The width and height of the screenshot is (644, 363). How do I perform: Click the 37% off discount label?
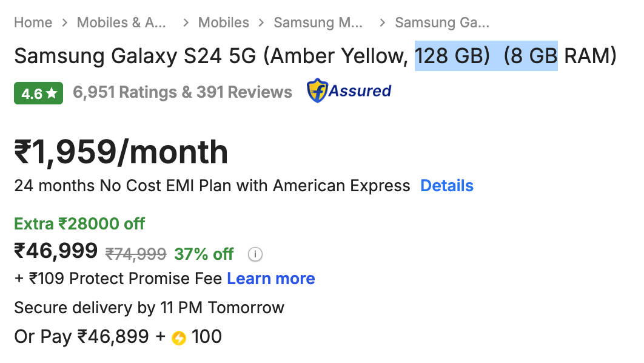click(204, 254)
